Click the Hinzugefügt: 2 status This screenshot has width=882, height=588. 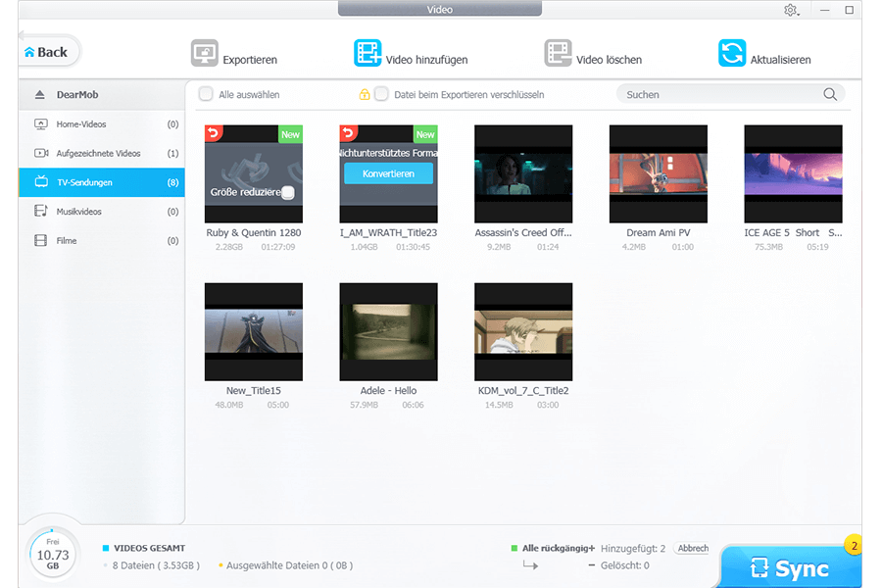(633, 548)
